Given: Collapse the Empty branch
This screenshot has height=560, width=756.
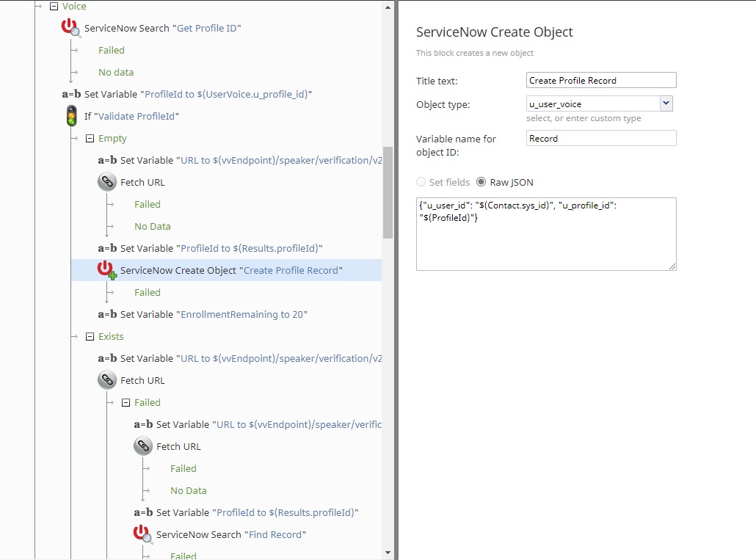Looking at the screenshot, I should (90, 138).
